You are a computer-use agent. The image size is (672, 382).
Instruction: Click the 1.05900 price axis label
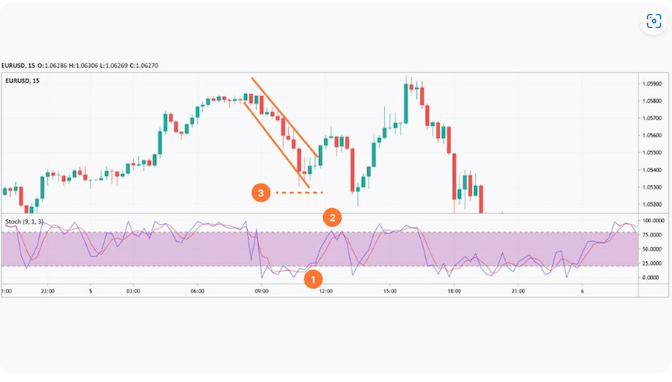coord(651,84)
